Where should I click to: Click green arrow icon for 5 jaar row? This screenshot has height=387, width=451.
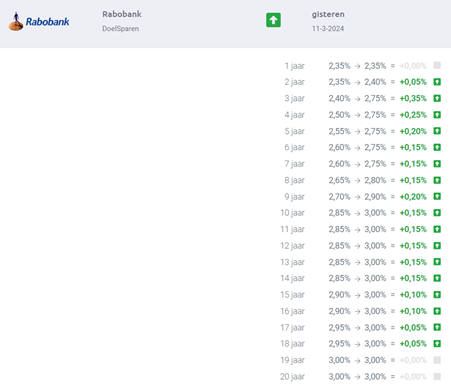click(x=437, y=131)
